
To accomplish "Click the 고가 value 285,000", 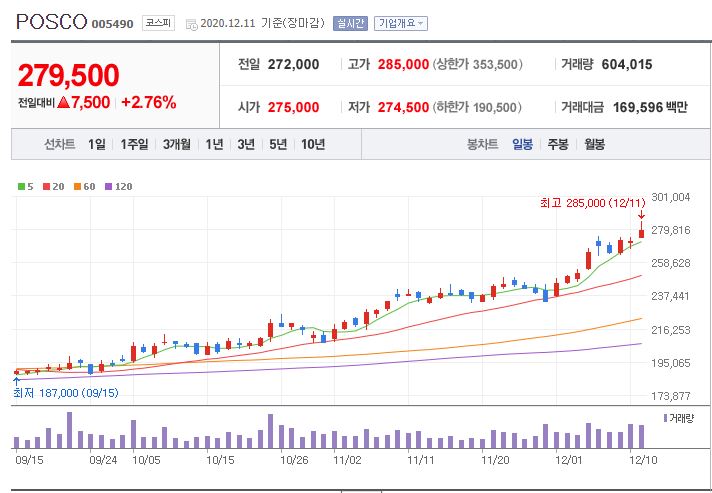I will coord(403,64).
